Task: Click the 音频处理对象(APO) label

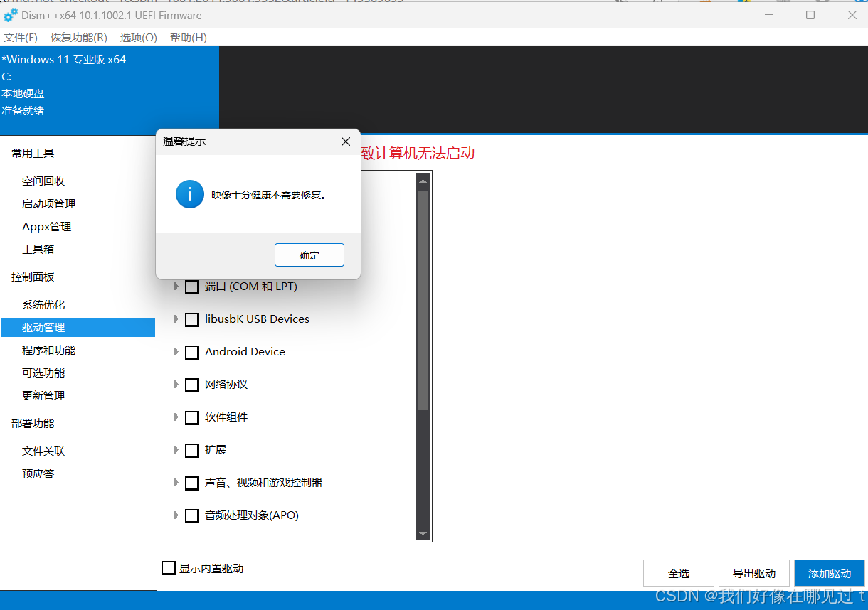Action: coord(252,515)
